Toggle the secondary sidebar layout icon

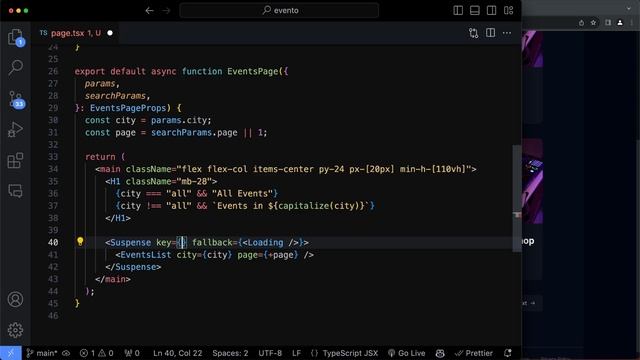coord(491,11)
